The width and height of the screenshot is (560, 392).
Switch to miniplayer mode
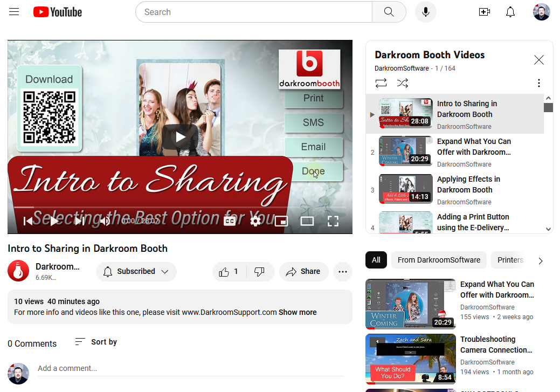pyautogui.click(x=281, y=221)
